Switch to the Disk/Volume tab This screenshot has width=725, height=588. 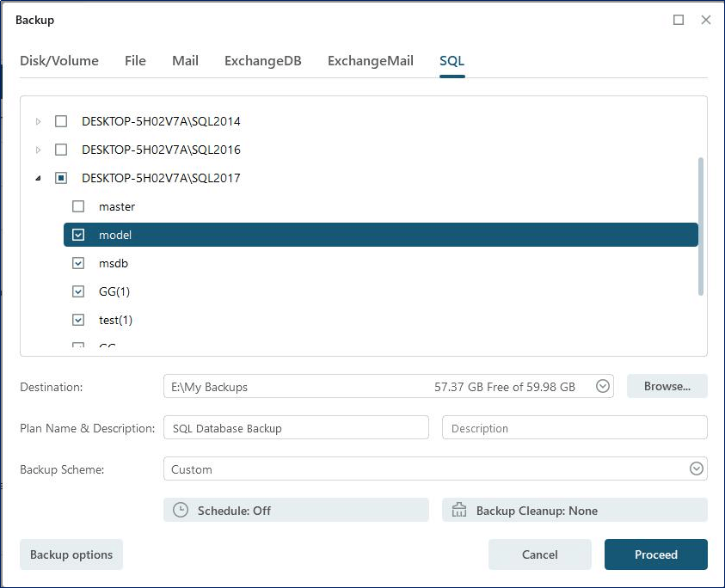pyautogui.click(x=59, y=61)
